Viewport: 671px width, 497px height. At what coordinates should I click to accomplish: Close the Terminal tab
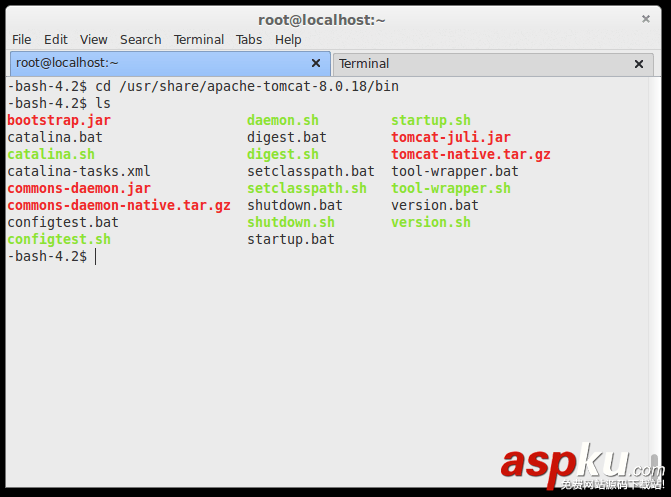tap(639, 64)
